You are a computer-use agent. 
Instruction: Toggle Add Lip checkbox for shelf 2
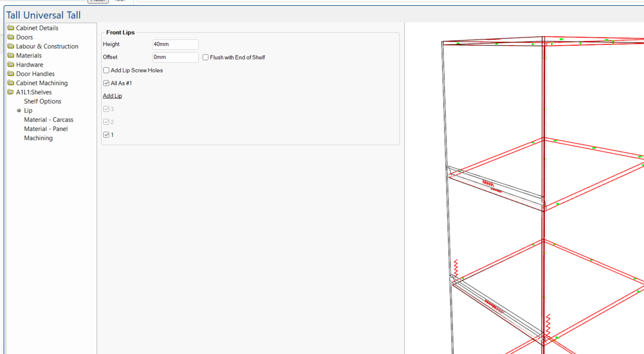click(106, 122)
